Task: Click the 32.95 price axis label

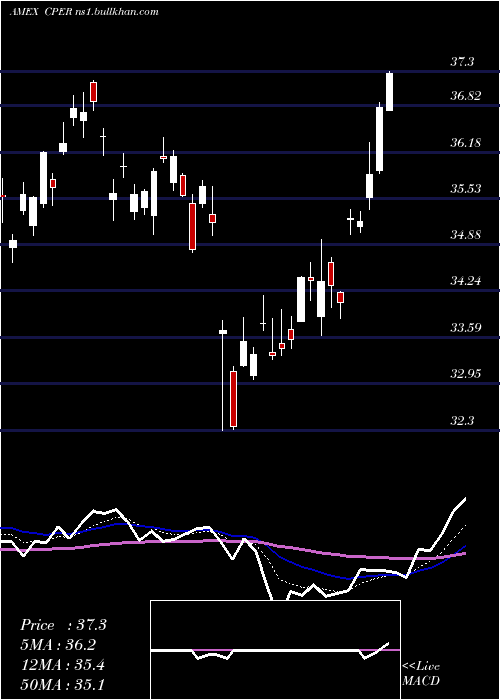Action: click(x=465, y=374)
